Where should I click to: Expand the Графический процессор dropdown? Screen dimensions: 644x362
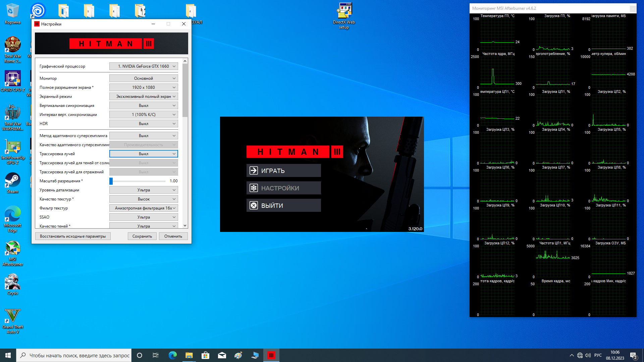coord(144,66)
